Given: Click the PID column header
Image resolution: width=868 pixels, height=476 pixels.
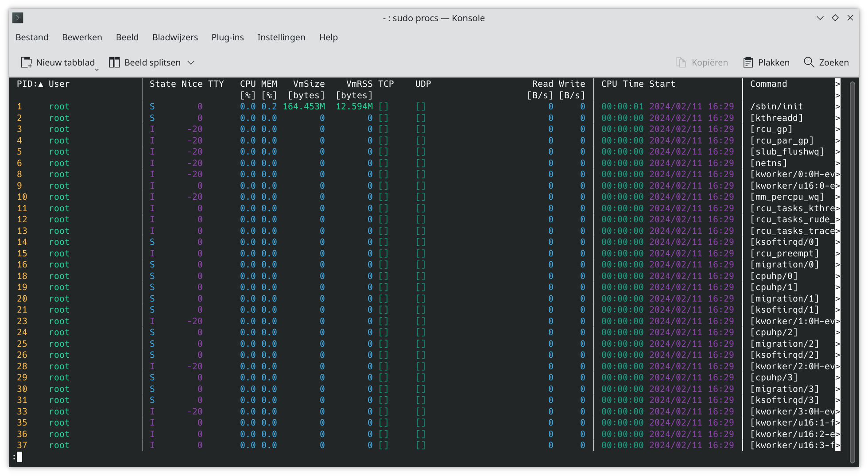Looking at the screenshot, I should [x=30, y=84].
